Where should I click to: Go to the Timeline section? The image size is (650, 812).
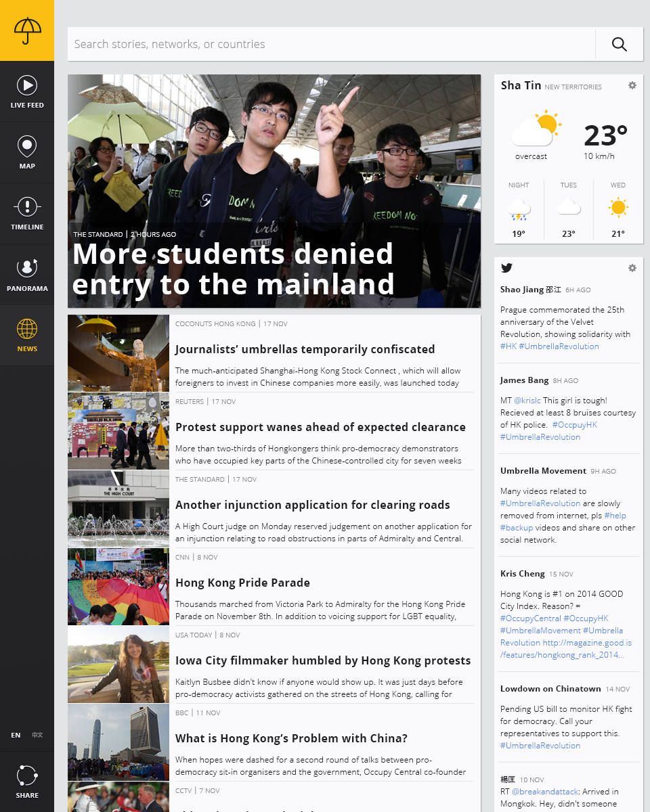27,213
